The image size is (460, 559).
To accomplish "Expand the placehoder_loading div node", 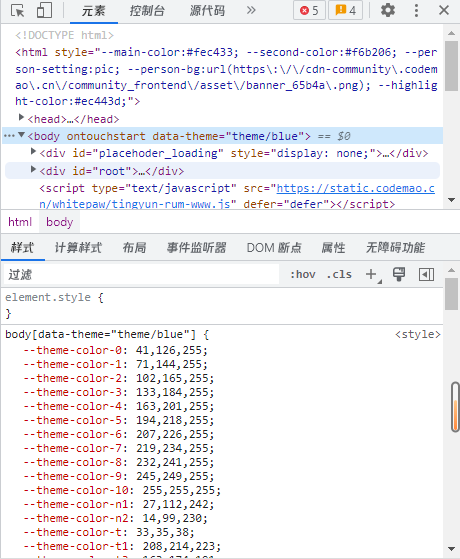I will point(33,151).
